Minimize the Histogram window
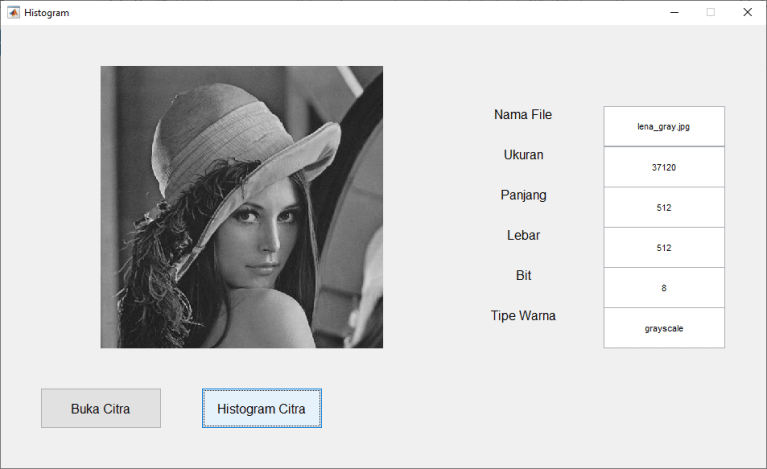 (675, 12)
